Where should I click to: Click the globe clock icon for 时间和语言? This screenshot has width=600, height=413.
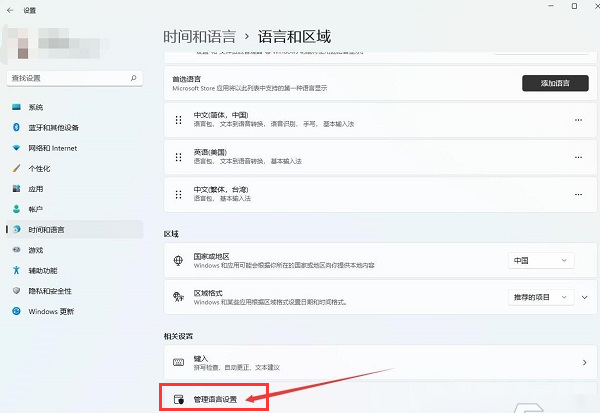(16, 229)
